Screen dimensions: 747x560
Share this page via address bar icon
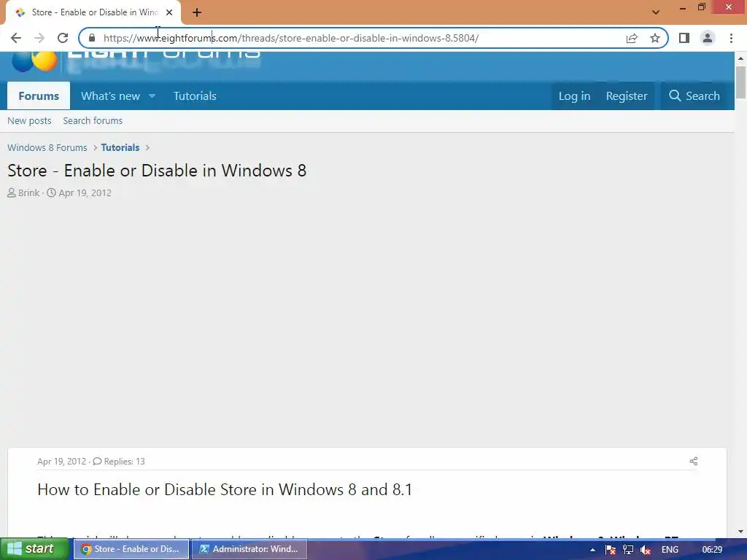click(x=632, y=38)
